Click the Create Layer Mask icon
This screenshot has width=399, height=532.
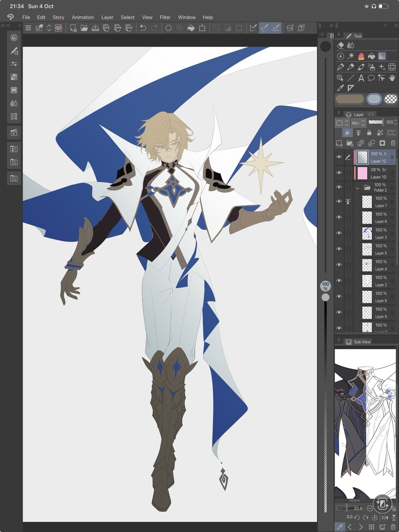click(382, 143)
